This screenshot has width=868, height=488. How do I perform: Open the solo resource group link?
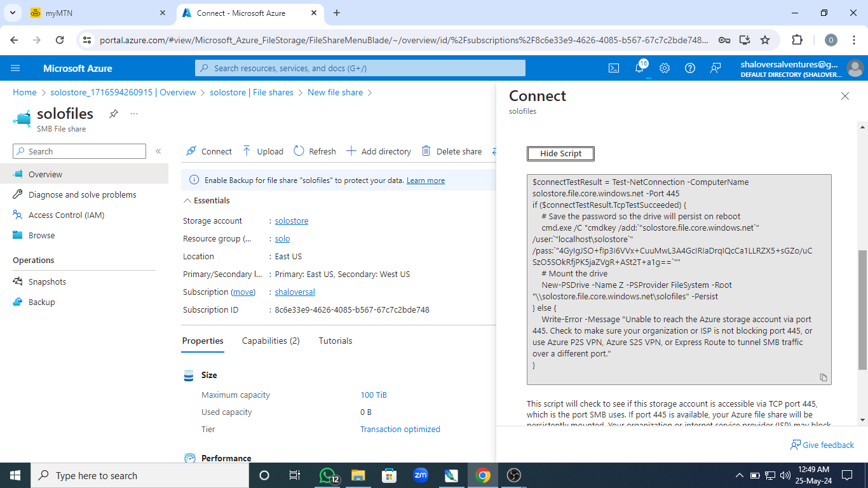282,239
